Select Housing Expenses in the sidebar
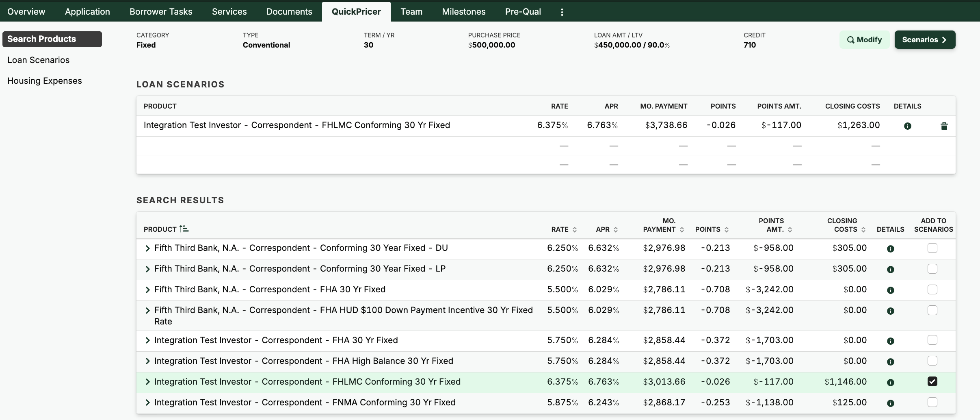 coord(45,81)
